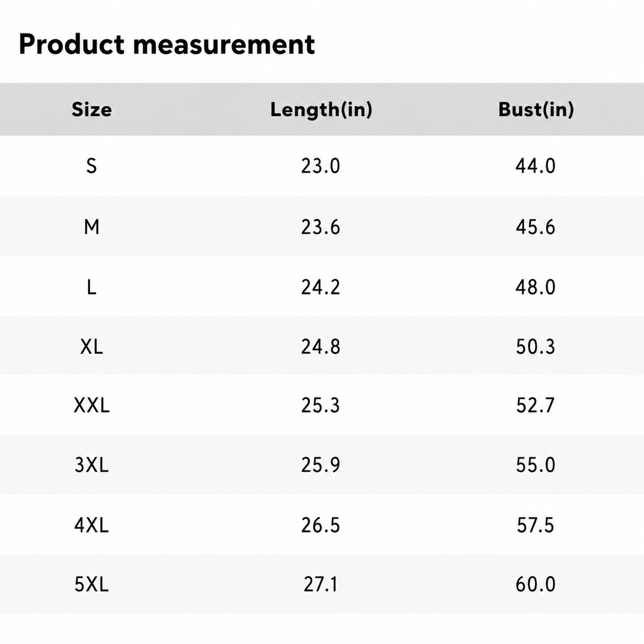Click the 5XL size row label

coord(91,584)
